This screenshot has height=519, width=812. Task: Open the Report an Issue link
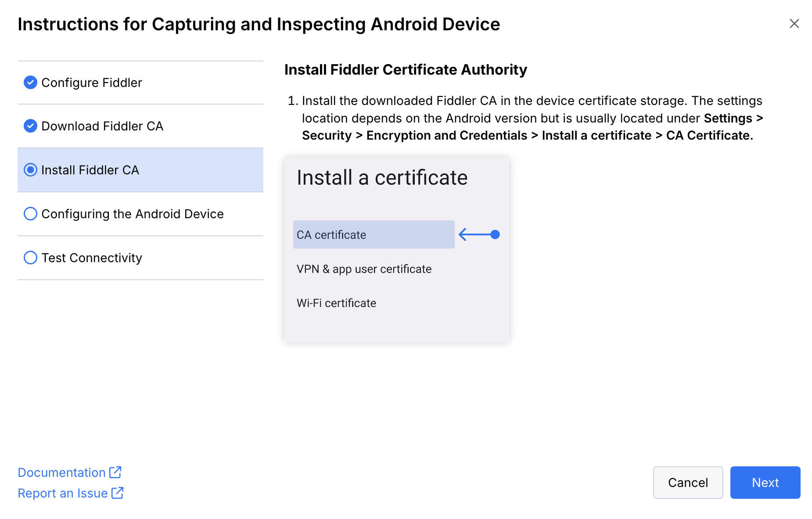[x=63, y=494]
